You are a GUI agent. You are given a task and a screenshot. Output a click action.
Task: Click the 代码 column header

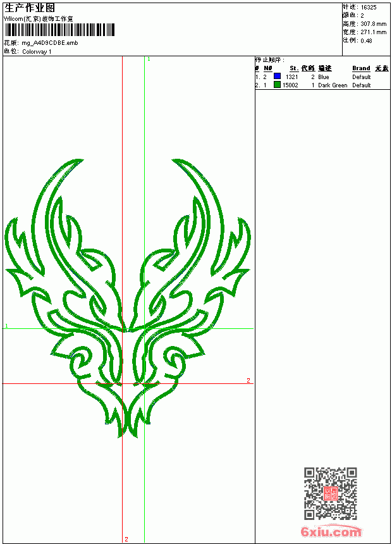click(308, 68)
